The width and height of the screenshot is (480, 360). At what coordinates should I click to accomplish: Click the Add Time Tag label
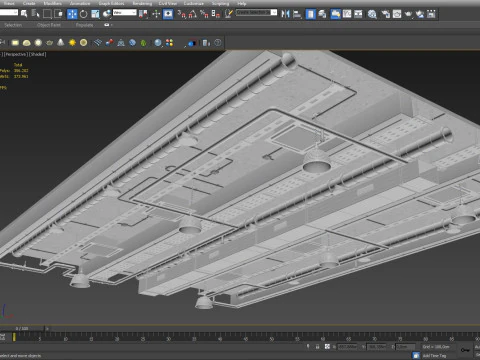pyautogui.click(x=434, y=356)
